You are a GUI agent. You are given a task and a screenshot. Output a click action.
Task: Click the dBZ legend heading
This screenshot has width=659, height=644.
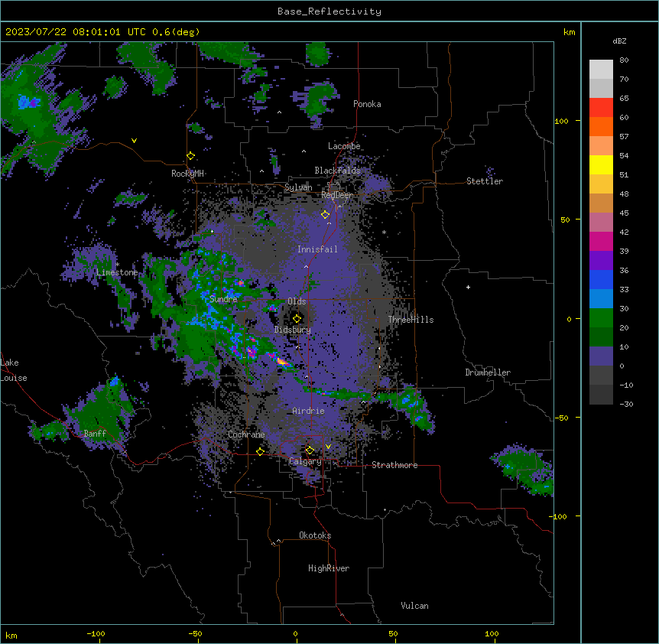(x=619, y=41)
